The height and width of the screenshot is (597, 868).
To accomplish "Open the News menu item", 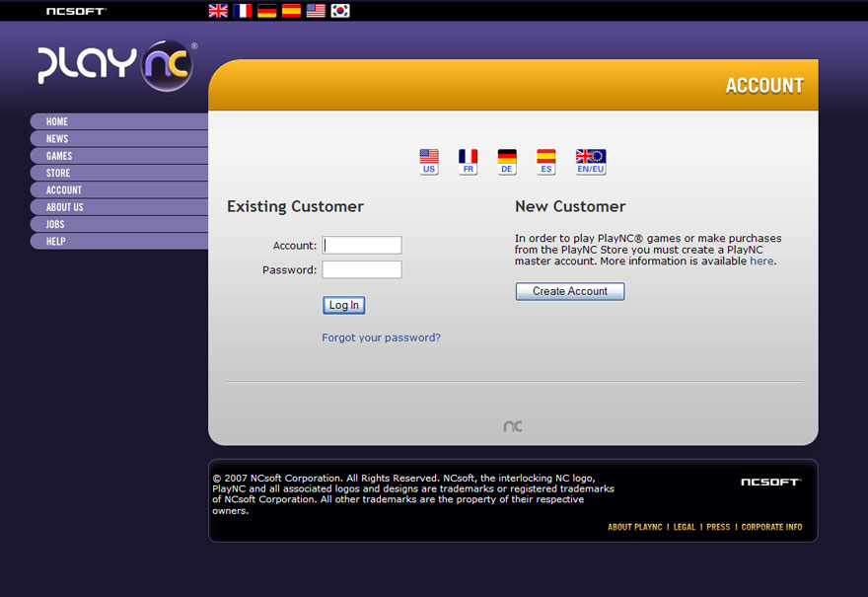I will coord(119,138).
